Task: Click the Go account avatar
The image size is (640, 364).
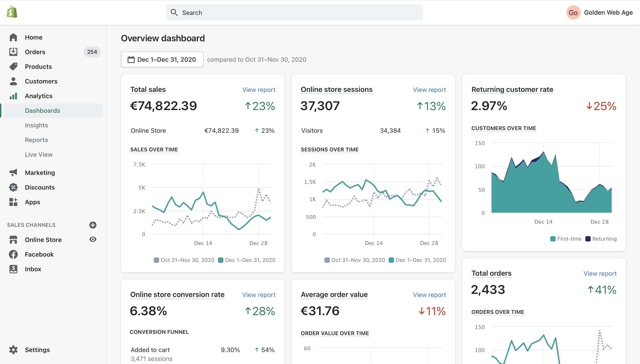Action: click(x=573, y=12)
